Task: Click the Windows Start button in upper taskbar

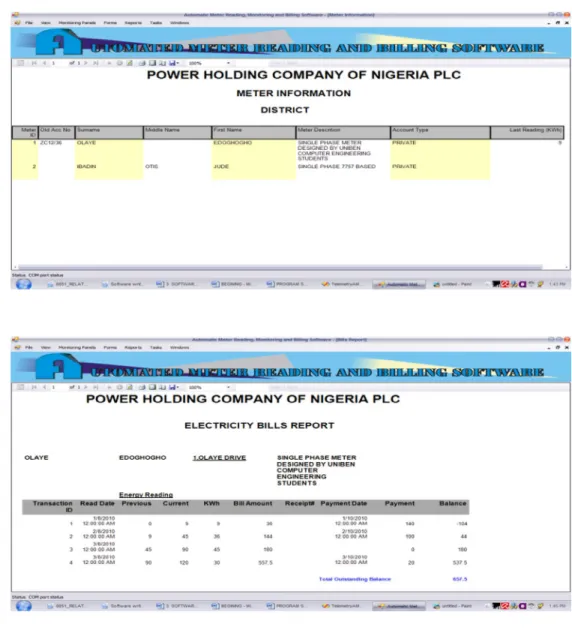Action: pos(23,284)
